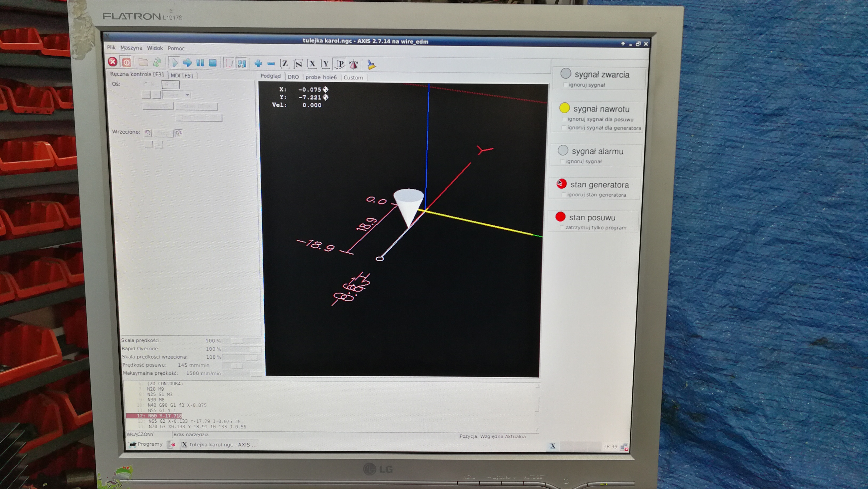
Task: Click tulejka karol.ngc taskbar window button
Action: [x=219, y=445]
